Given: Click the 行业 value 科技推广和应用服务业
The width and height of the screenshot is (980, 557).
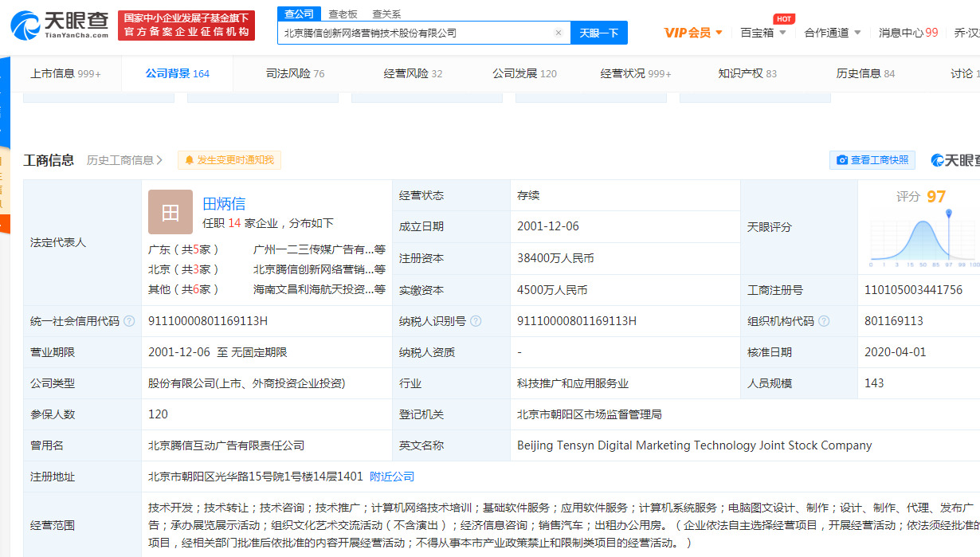Looking at the screenshot, I should pos(573,383).
